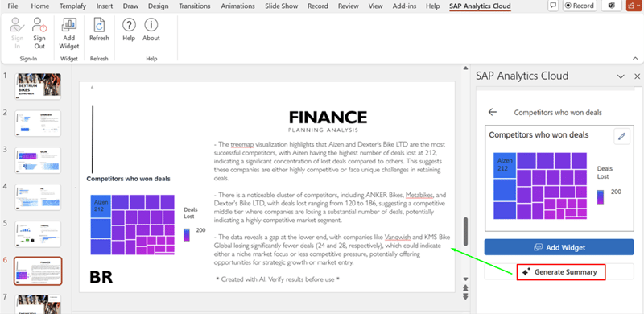This screenshot has width=644, height=314.
Task: Open the Draw tab
Action: (130, 6)
